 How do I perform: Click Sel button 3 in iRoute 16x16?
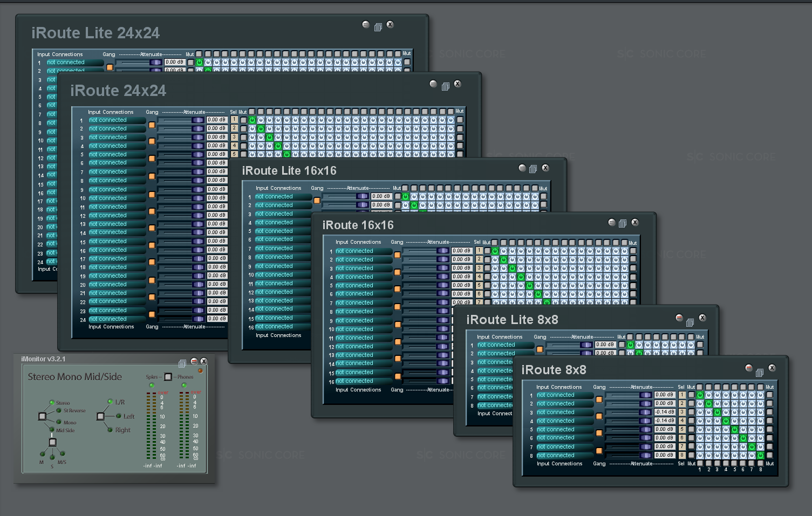479,268
